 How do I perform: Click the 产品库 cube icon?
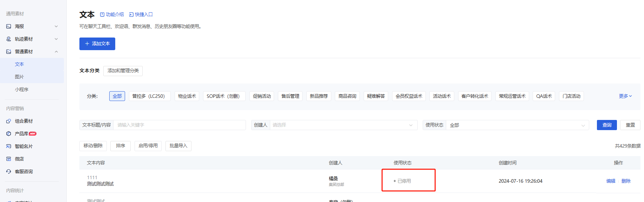click(9, 134)
